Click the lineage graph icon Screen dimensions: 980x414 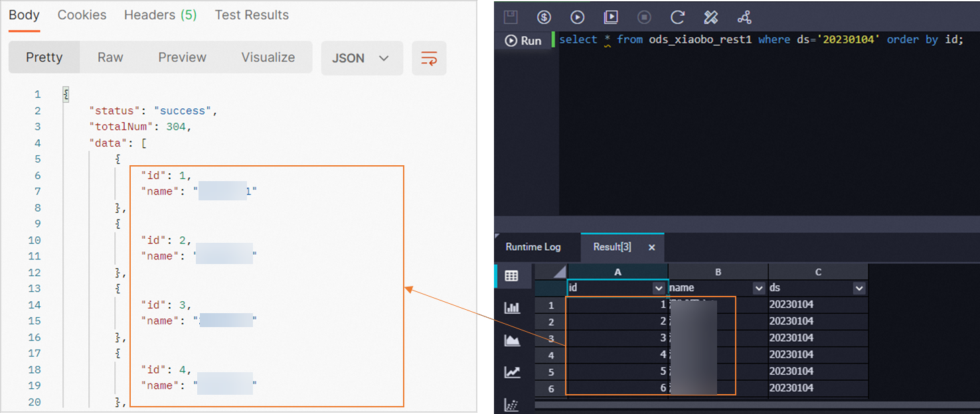click(x=744, y=17)
